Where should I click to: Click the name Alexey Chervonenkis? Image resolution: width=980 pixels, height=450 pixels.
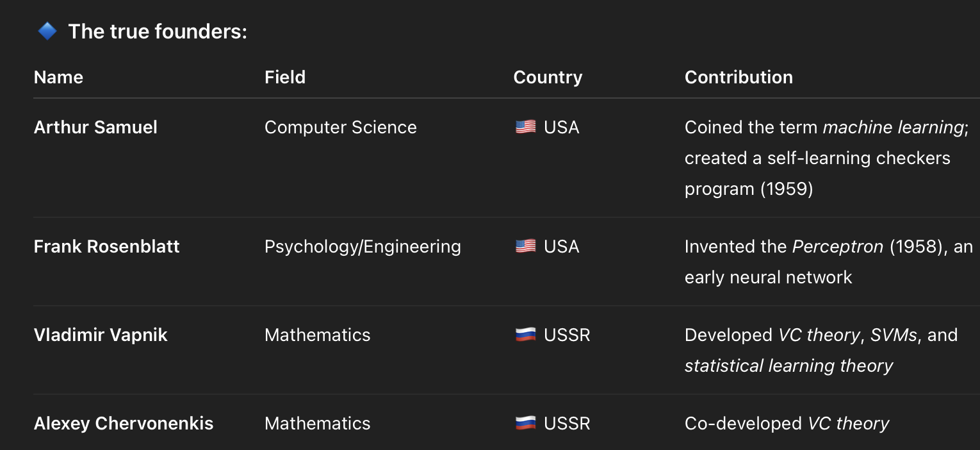coord(124,423)
